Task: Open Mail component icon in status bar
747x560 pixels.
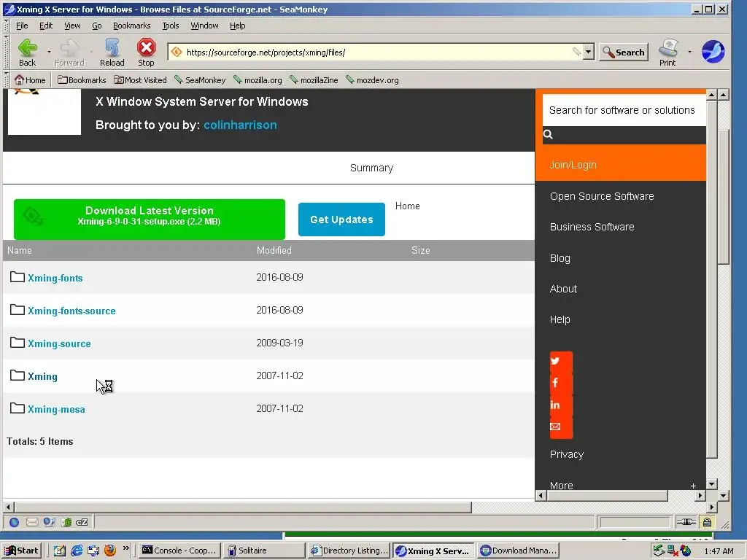Action: [x=32, y=522]
